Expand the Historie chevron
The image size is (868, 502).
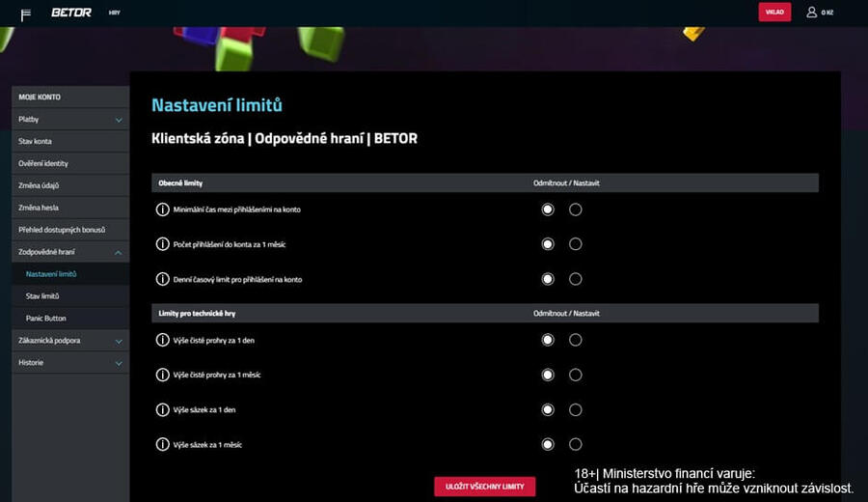[119, 364]
